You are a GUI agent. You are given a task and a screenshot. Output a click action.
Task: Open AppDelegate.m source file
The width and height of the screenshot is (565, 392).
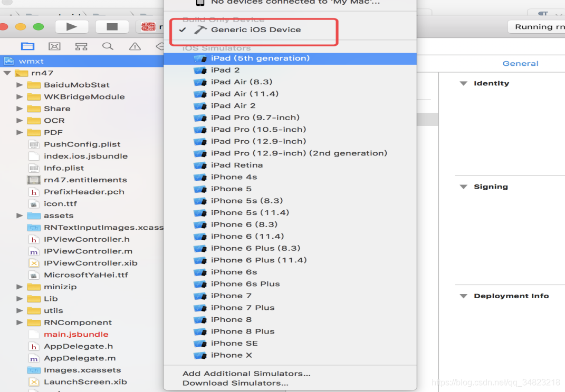point(79,358)
